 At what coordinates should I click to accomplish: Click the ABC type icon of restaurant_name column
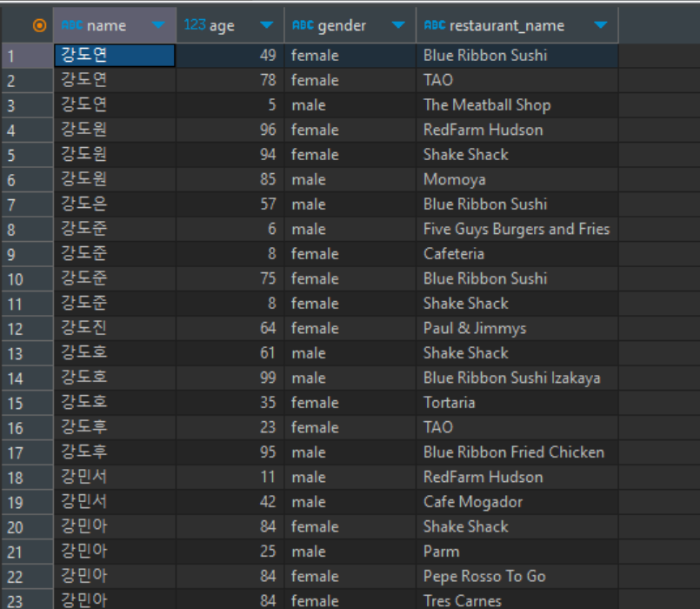[435, 25]
